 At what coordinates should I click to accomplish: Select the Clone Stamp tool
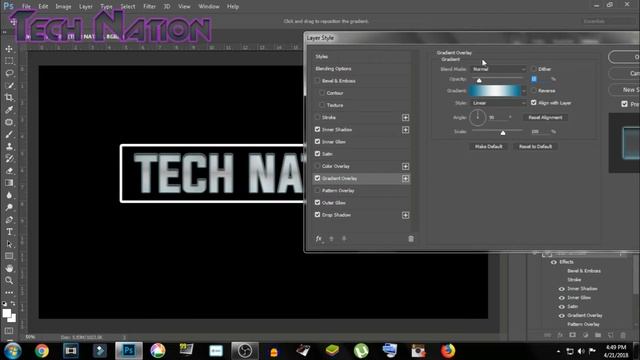pyautogui.click(x=9, y=147)
